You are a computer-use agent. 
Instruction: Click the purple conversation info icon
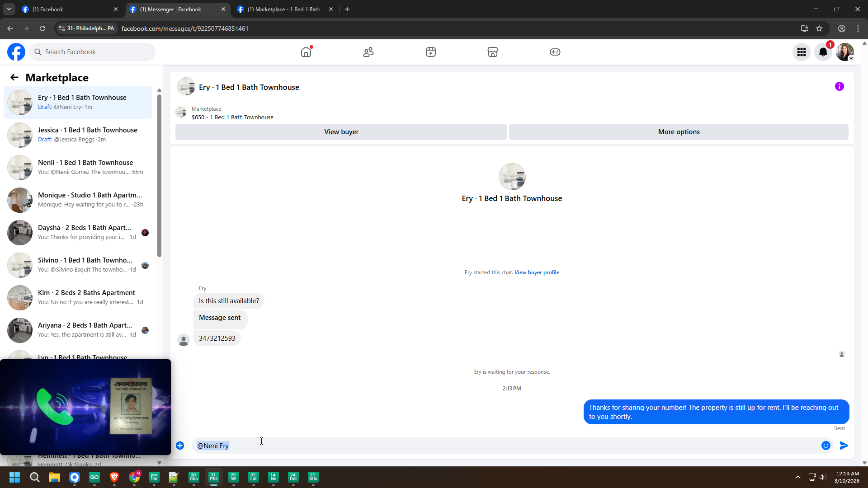click(840, 86)
